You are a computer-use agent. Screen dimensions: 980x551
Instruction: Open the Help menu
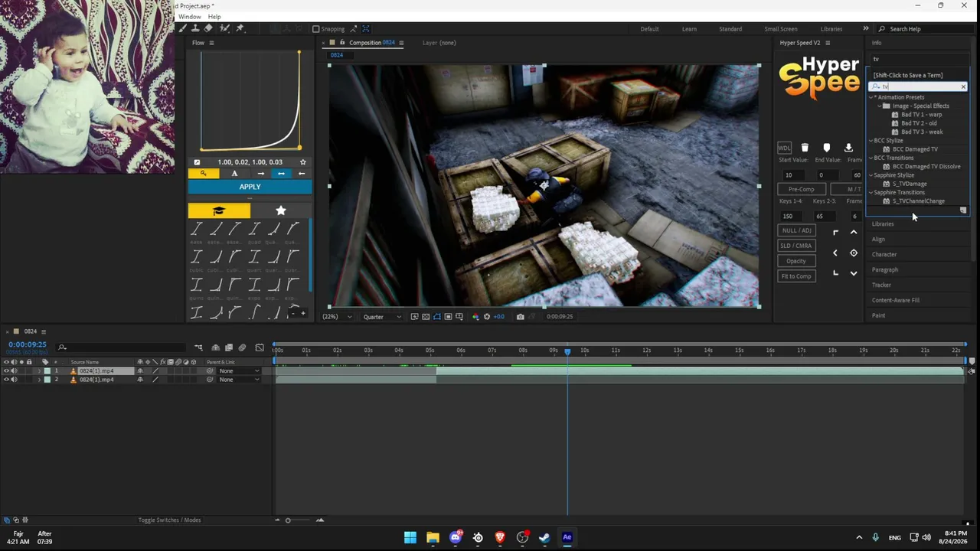(x=214, y=17)
